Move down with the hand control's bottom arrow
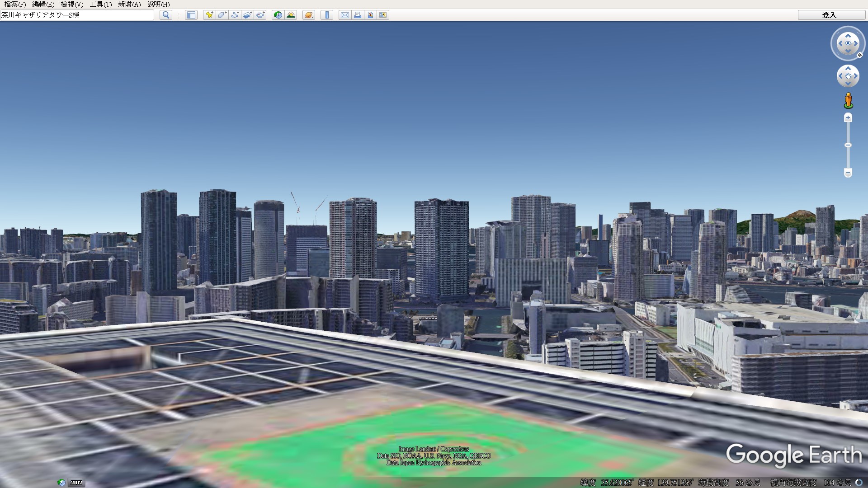This screenshot has height=488, width=868. [848, 84]
